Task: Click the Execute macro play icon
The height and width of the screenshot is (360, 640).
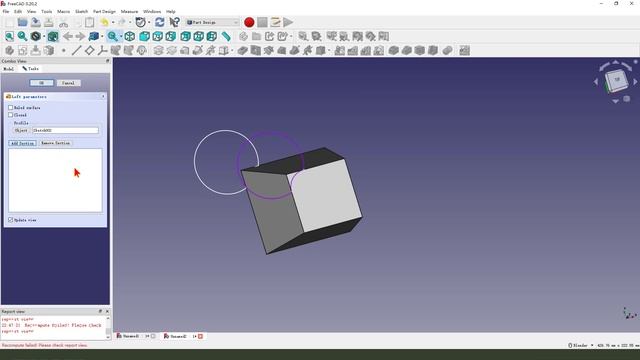Action: [288, 22]
